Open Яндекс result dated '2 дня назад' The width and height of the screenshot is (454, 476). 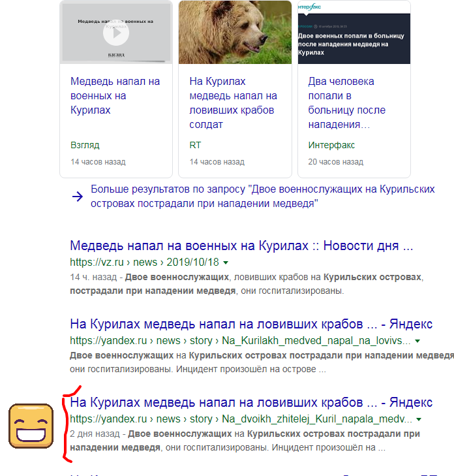point(251,402)
